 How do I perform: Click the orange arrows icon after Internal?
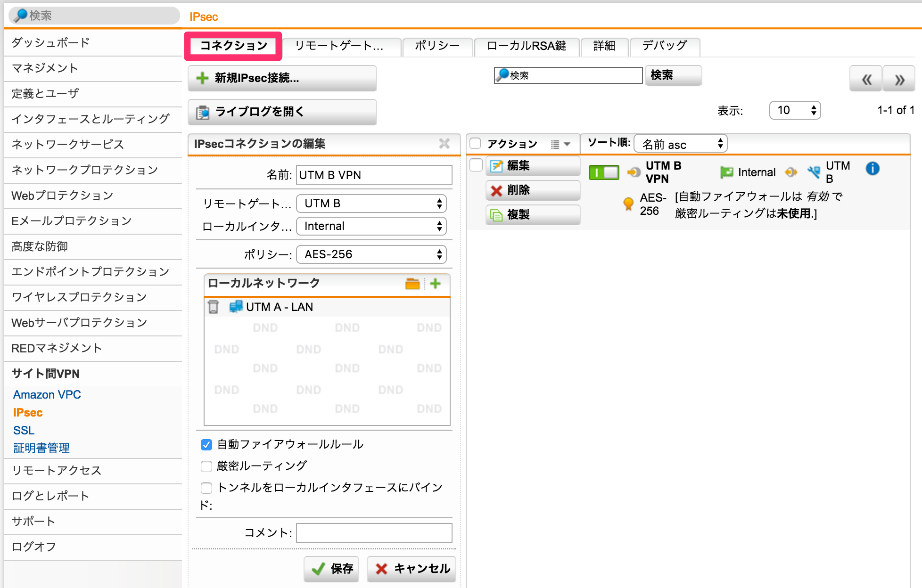click(791, 172)
